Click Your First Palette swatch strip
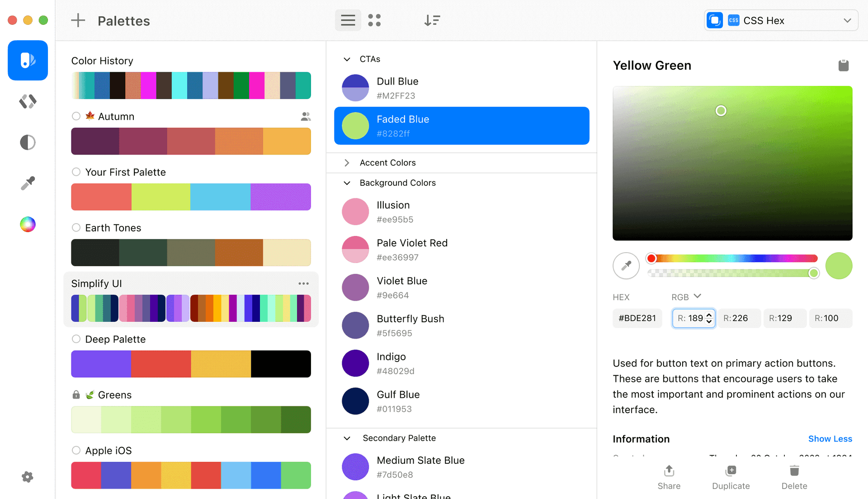Screen dimensions: 868x499 (x=191, y=197)
